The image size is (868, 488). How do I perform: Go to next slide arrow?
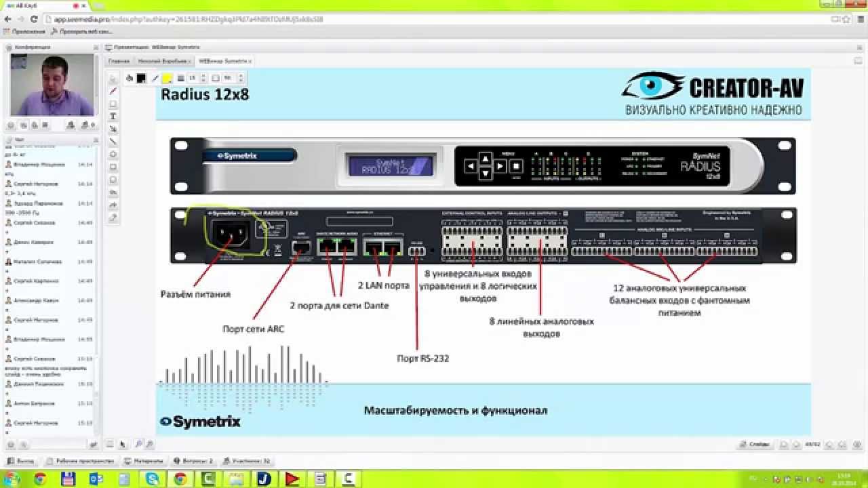pos(828,445)
